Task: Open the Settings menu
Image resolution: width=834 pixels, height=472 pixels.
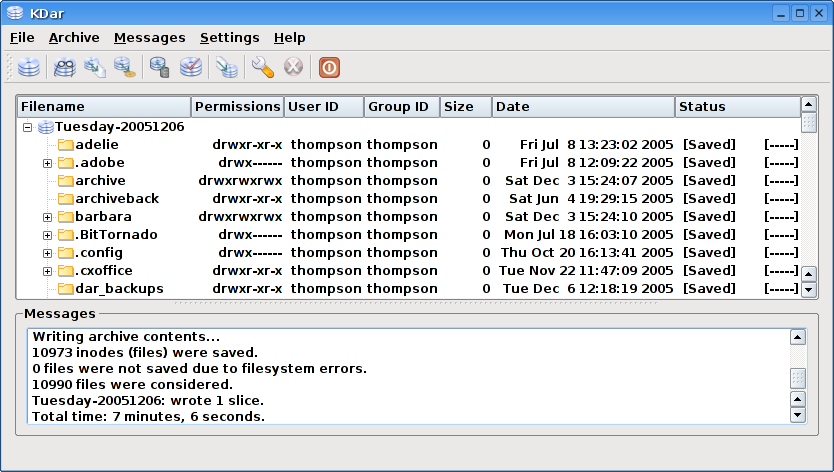Action: click(229, 38)
